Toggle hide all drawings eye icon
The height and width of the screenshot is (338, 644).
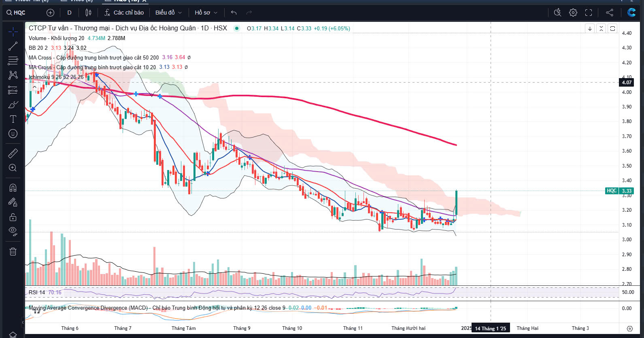coord(13,232)
